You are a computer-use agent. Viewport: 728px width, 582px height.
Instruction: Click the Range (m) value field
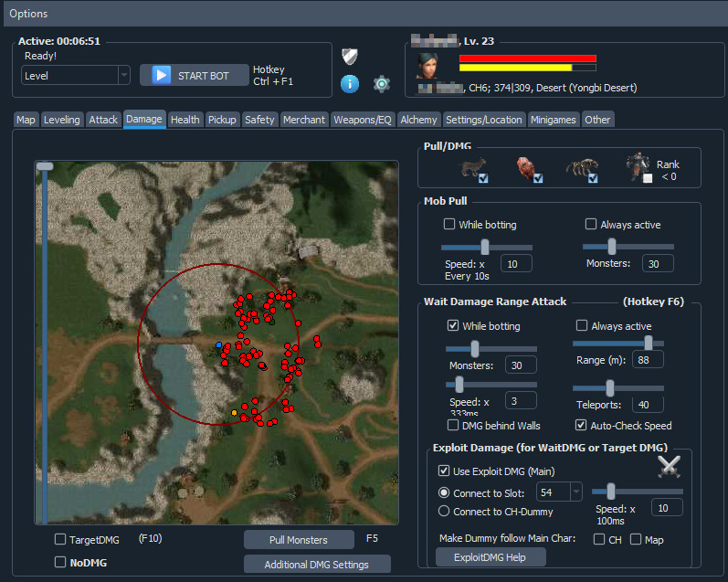[648, 360]
